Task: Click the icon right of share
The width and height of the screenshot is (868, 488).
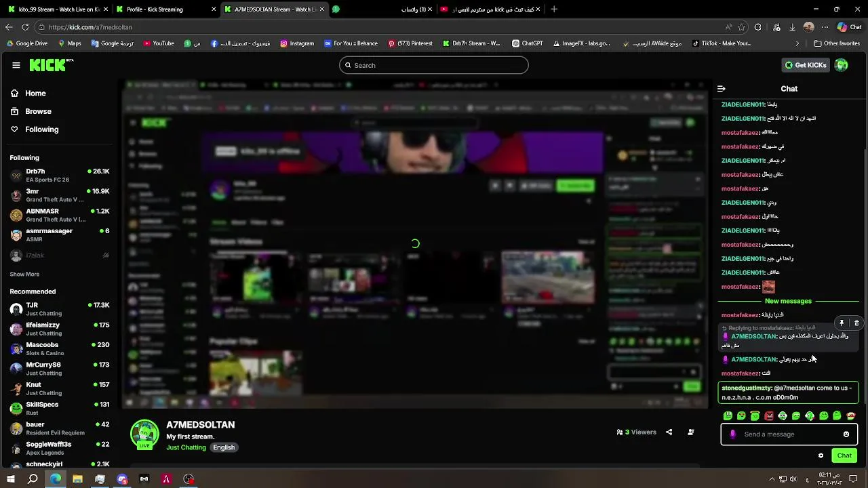Action: point(691,432)
